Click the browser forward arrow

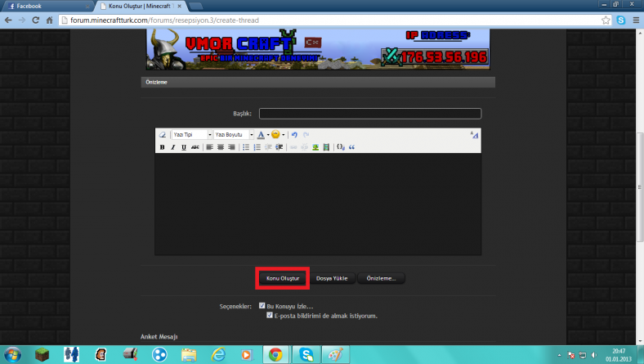pyautogui.click(x=22, y=20)
